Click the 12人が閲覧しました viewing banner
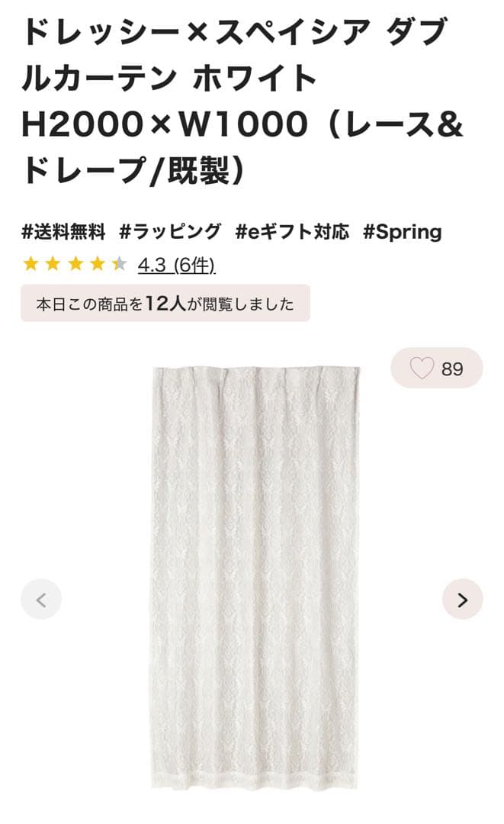 point(165,303)
